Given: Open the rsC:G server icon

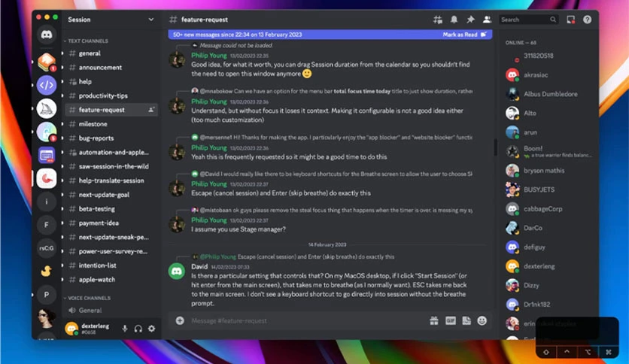Looking at the screenshot, I should (47, 248).
